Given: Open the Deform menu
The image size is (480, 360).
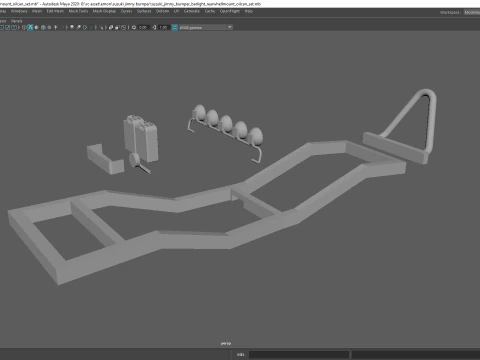Looking at the screenshot, I should (x=162, y=11).
